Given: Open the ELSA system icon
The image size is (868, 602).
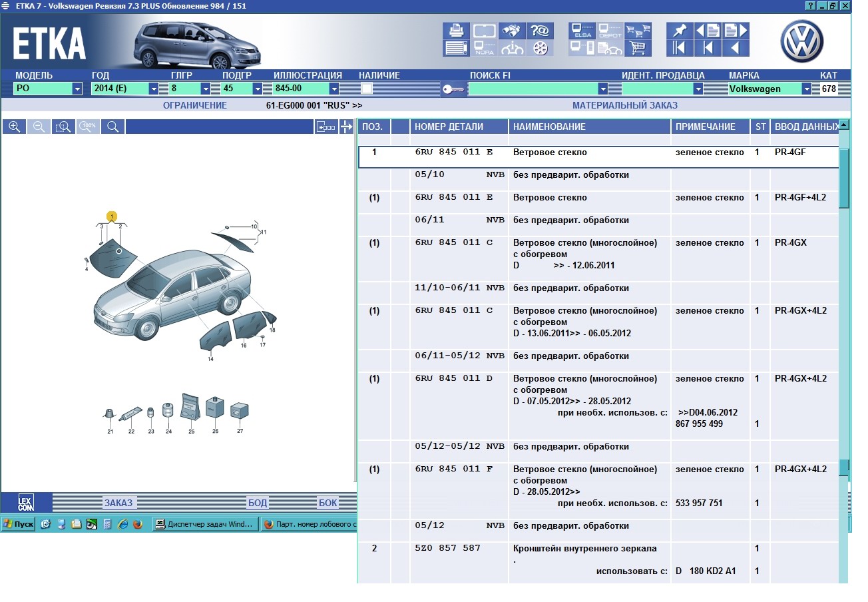Looking at the screenshot, I should click(582, 31).
